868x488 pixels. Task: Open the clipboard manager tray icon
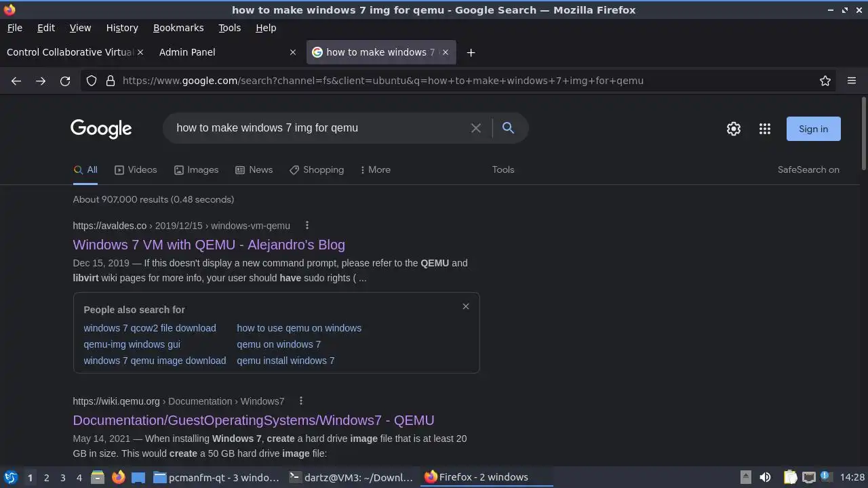pos(790,477)
